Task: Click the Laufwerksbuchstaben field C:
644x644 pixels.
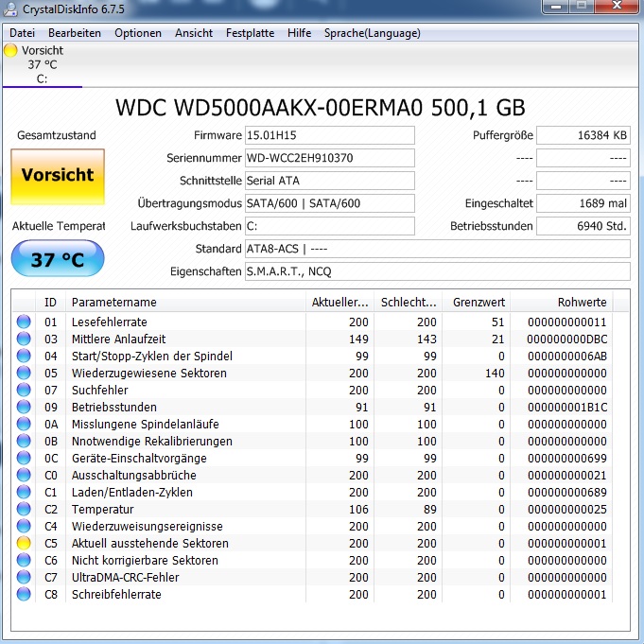Action: 330,226
